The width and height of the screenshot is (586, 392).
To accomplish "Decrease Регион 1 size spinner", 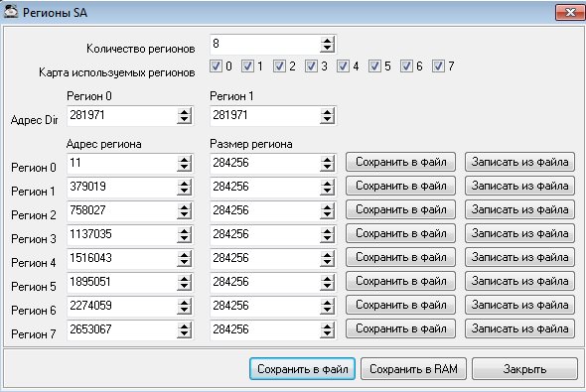I will click(x=327, y=192).
